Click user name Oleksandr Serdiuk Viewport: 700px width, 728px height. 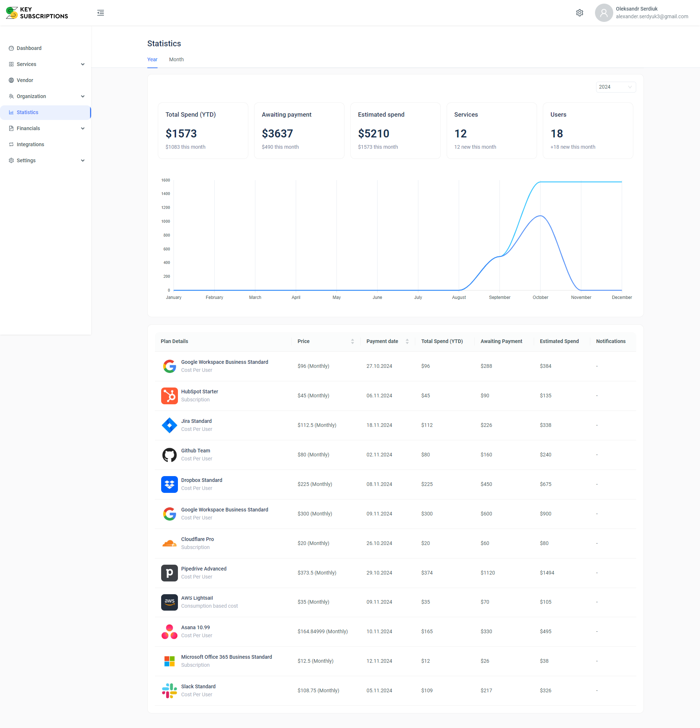click(x=637, y=9)
